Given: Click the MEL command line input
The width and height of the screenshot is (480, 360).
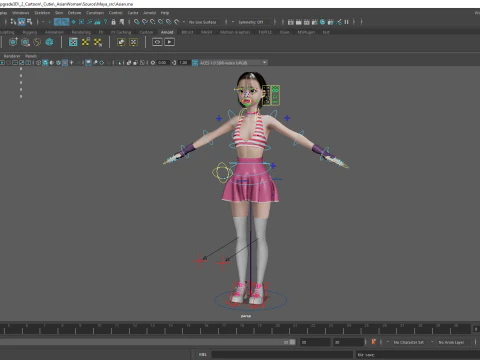Looking at the screenshot, I should [282, 354].
